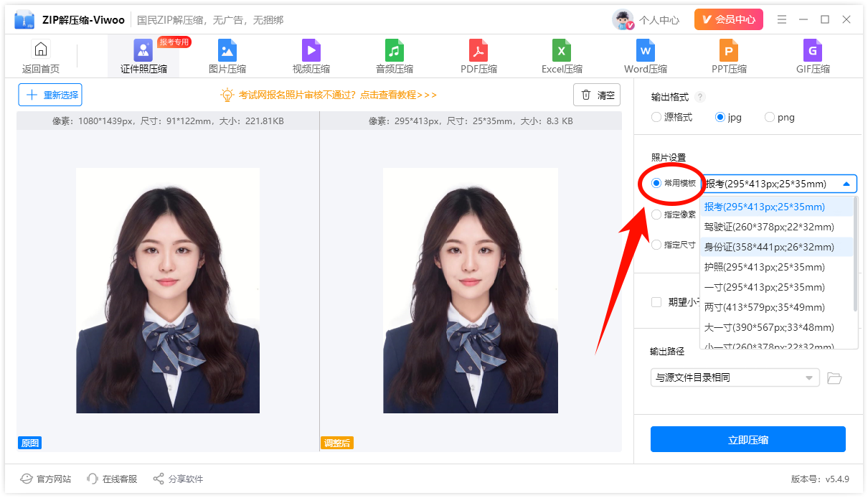This screenshot has width=868, height=498.
Task: Browse output folder via folder icon
Action: pyautogui.click(x=834, y=377)
